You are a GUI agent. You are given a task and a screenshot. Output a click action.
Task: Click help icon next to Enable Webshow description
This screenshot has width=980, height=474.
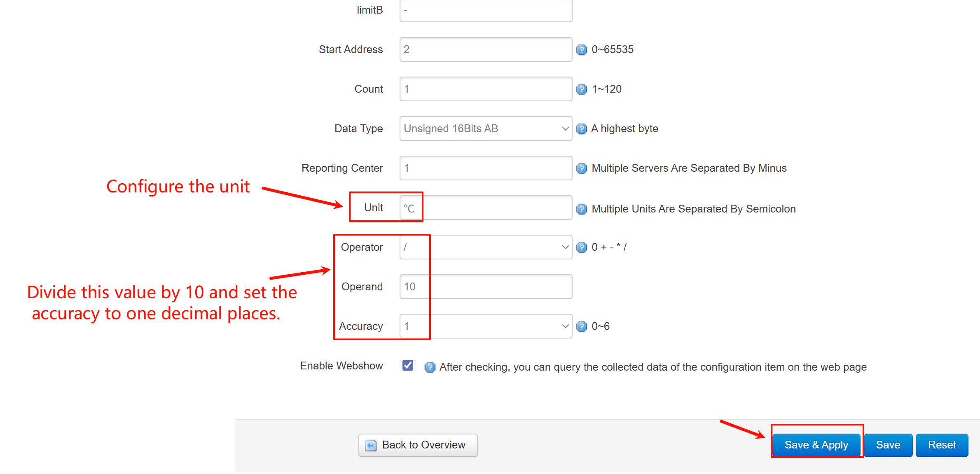pos(429,367)
